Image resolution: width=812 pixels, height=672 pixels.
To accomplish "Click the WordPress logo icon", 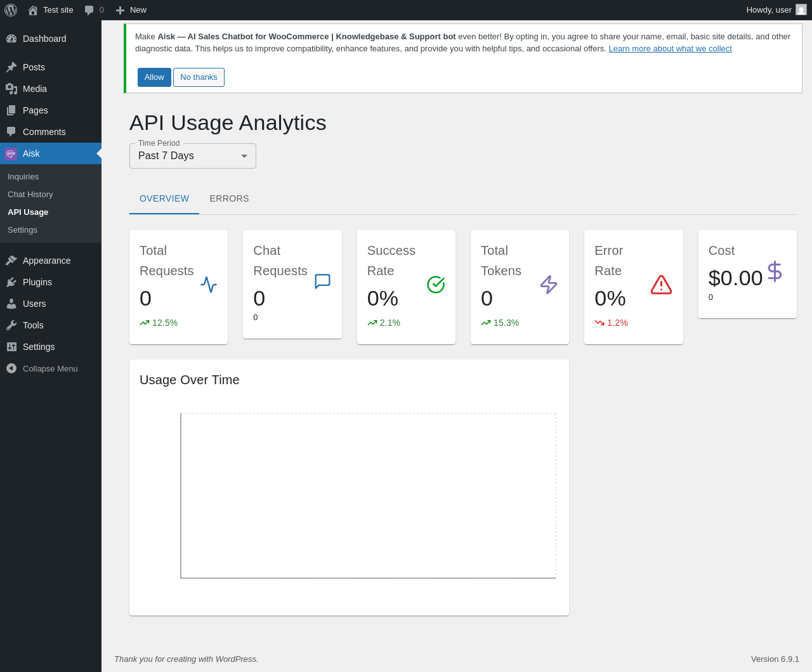I will (11, 10).
